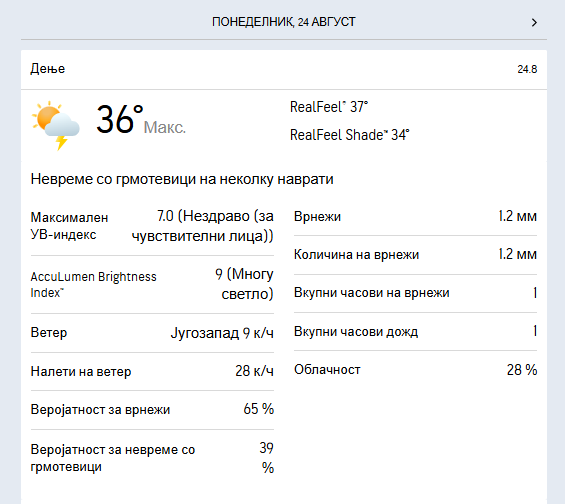Click the sun and thunderstorm weather icon
Viewport: 565px width, 504px height.
[56, 125]
